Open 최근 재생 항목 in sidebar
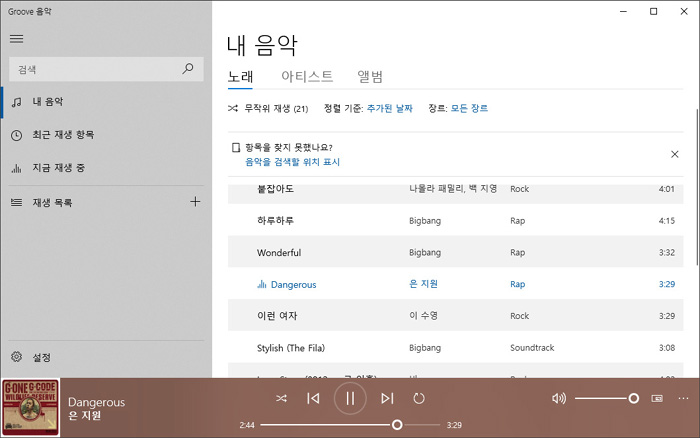The width and height of the screenshot is (700, 438). (106, 135)
